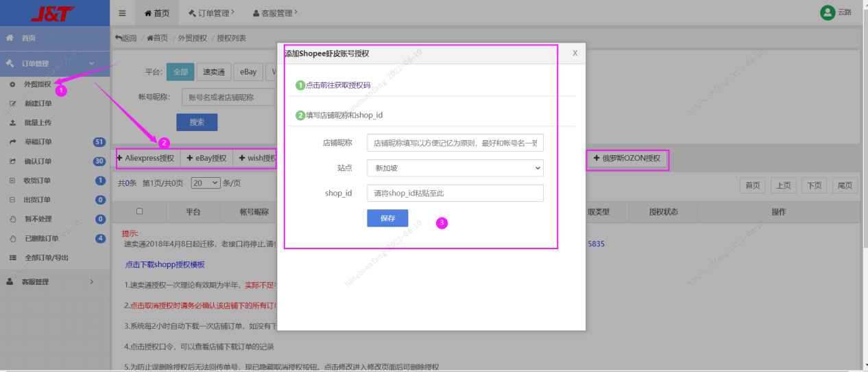Open 确认订单 in the sidebar
The image size is (868, 372).
point(38,161)
